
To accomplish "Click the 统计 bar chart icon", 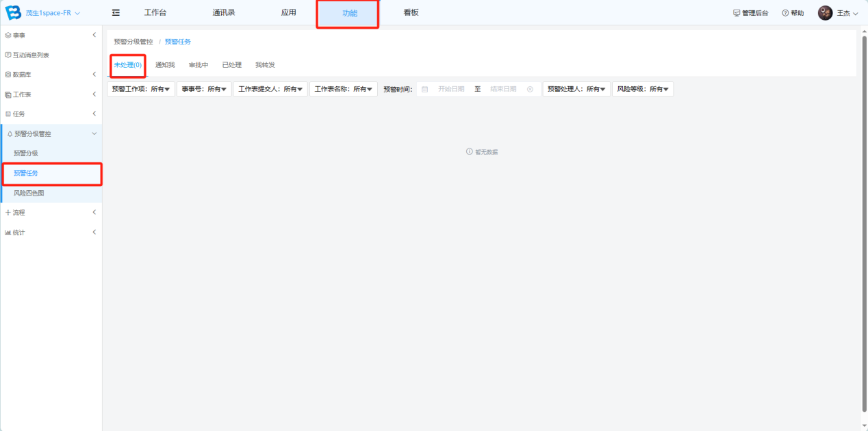I will click(x=8, y=233).
